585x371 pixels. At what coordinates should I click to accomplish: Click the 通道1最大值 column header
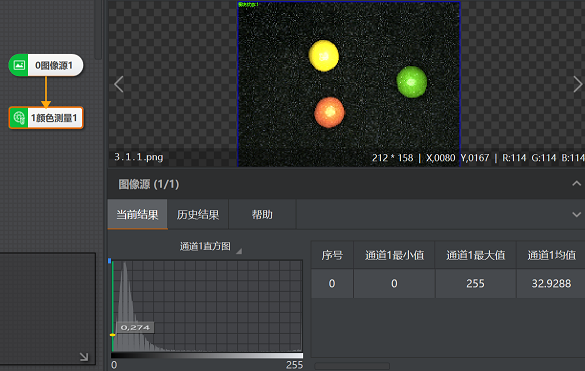475,255
